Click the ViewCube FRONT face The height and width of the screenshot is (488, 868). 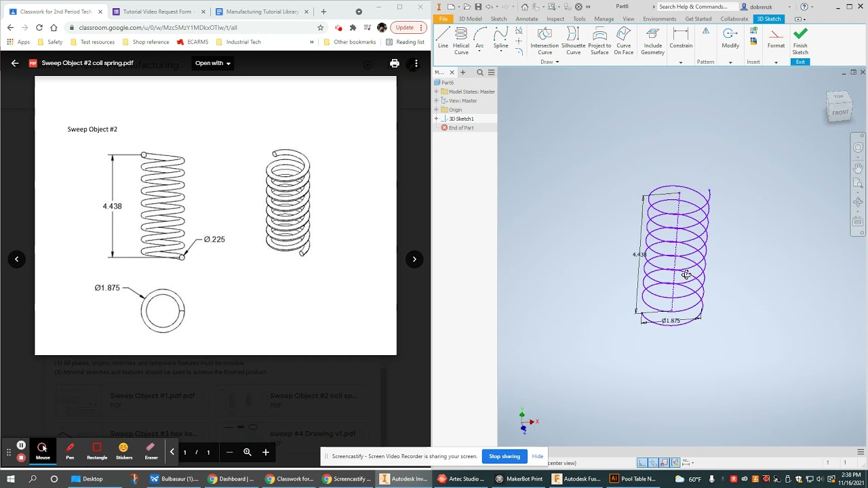click(x=840, y=113)
